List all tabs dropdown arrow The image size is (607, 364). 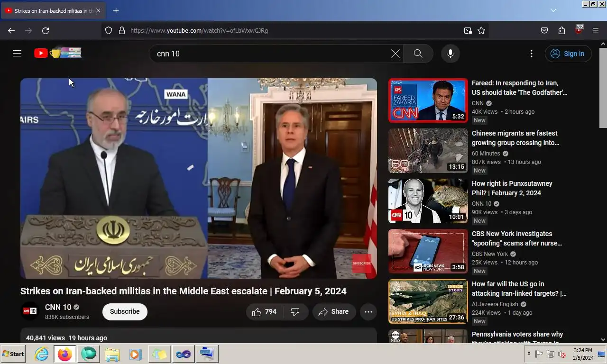pyautogui.click(x=553, y=10)
